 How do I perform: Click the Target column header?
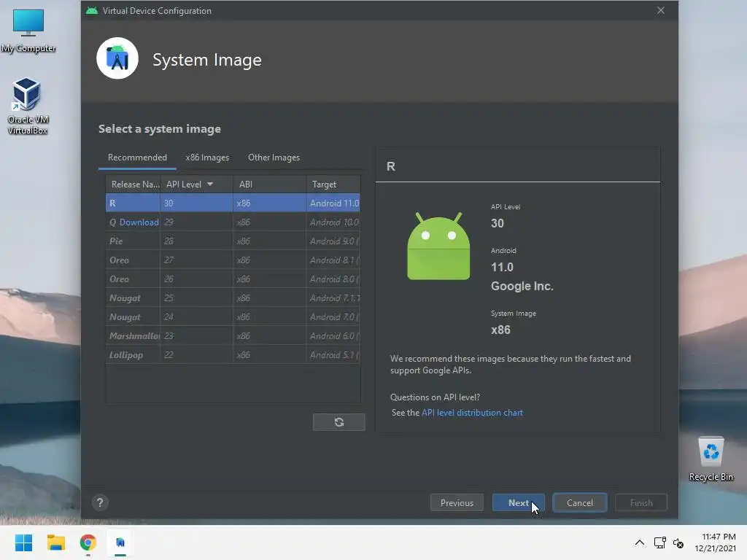point(333,184)
